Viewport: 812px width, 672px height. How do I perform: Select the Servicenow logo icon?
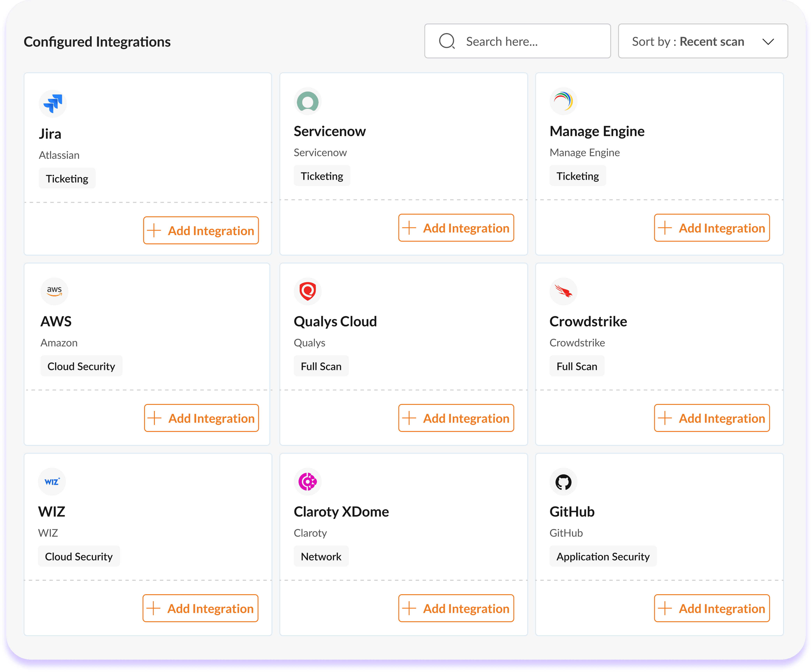(307, 102)
